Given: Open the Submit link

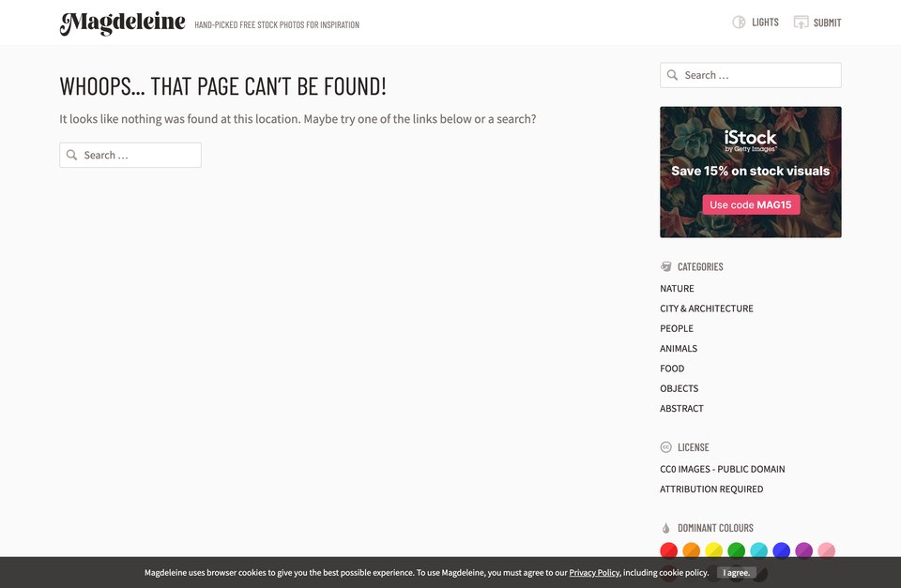Looking at the screenshot, I should (817, 23).
